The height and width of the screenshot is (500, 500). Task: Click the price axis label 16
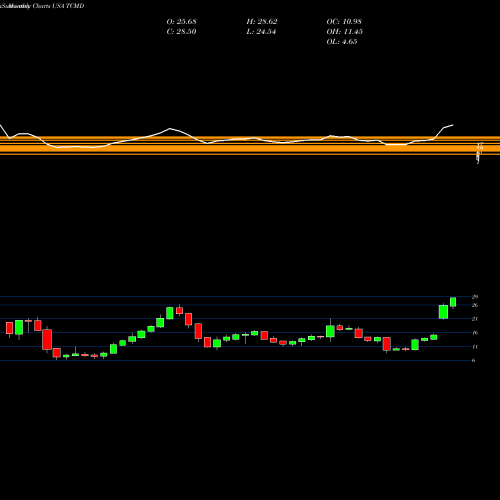(x=475, y=333)
